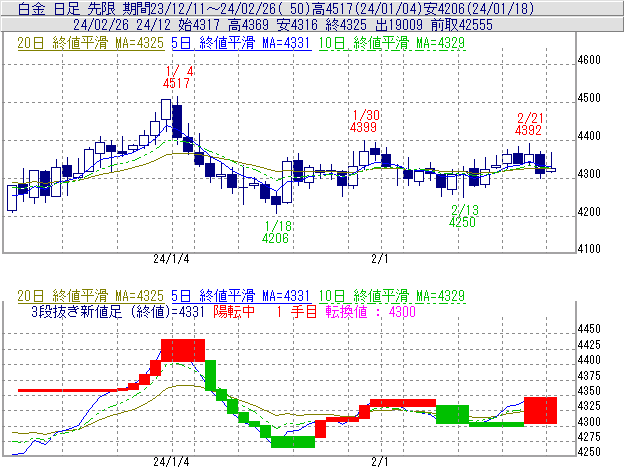Screen dimensions: 624x475
Task: Click the 2/21 peak label 4392
Action: coord(528,130)
